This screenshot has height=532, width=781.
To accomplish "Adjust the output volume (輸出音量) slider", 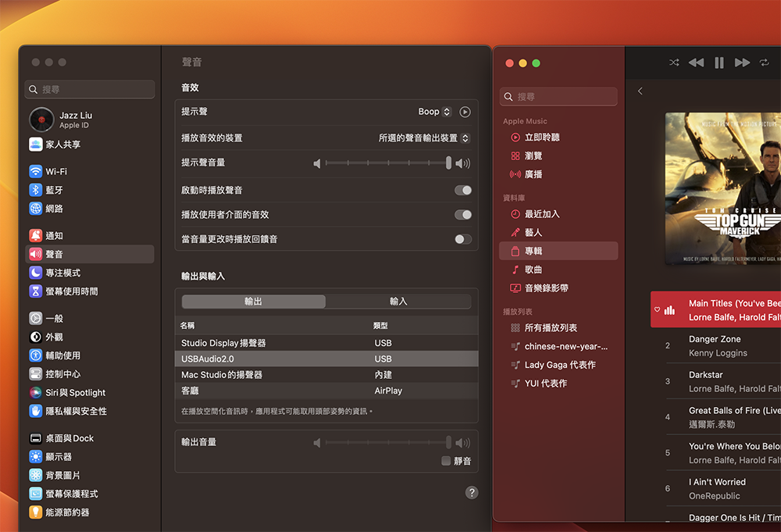I will point(387,442).
